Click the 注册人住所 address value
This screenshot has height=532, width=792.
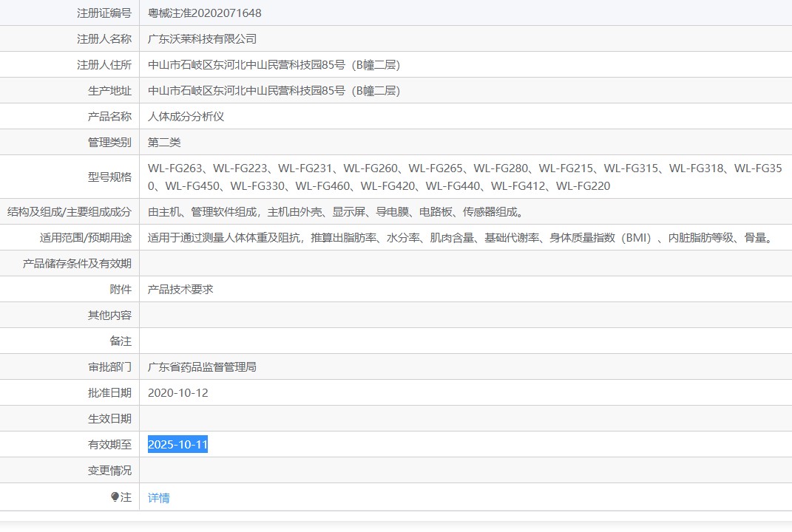(274, 64)
